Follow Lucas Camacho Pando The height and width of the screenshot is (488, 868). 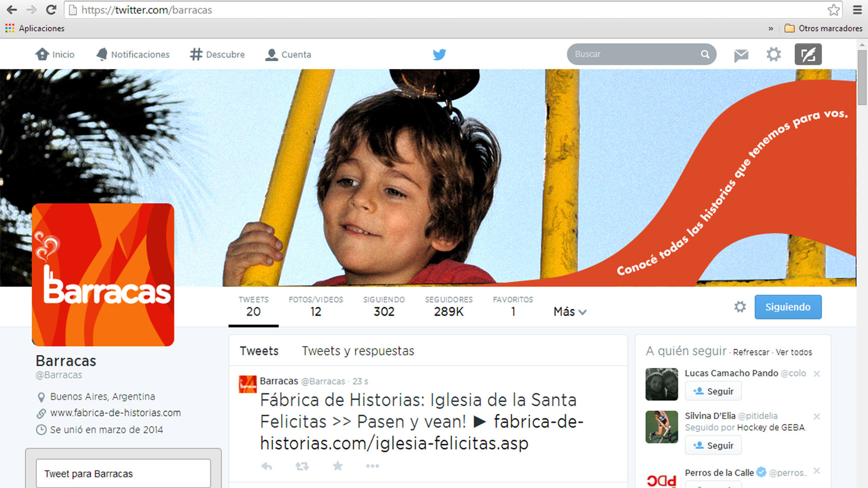713,391
